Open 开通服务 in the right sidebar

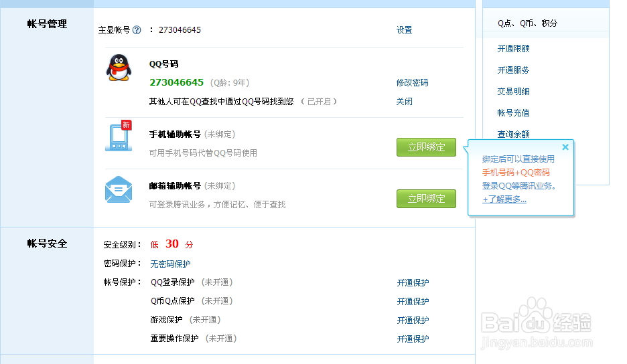[513, 70]
